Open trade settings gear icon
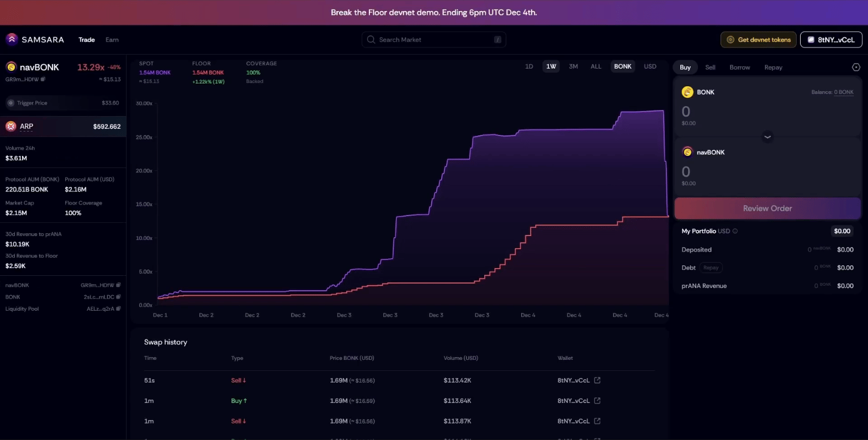This screenshot has width=868, height=440. pos(856,67)
